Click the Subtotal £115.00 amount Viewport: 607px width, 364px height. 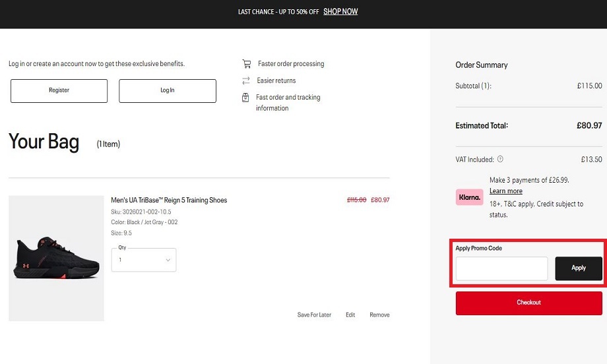click(x=589, y=86)
